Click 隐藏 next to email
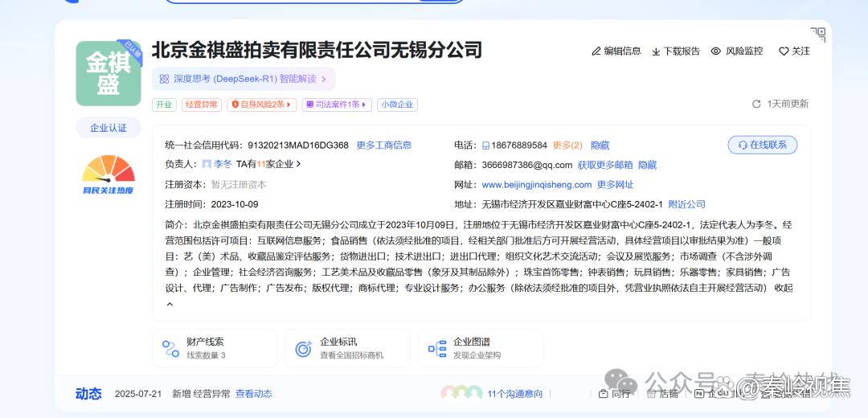The height and width of the screenshot is (418, 868). coord(647,165)
